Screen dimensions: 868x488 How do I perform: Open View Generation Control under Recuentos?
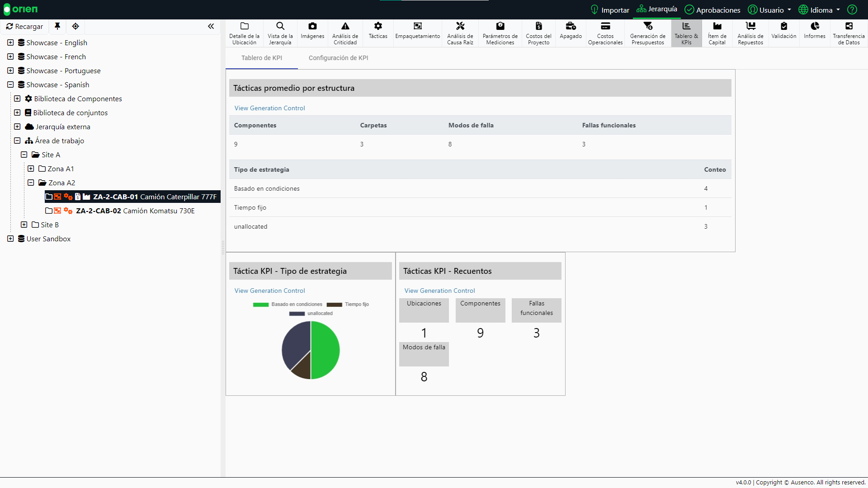(439, 291)
